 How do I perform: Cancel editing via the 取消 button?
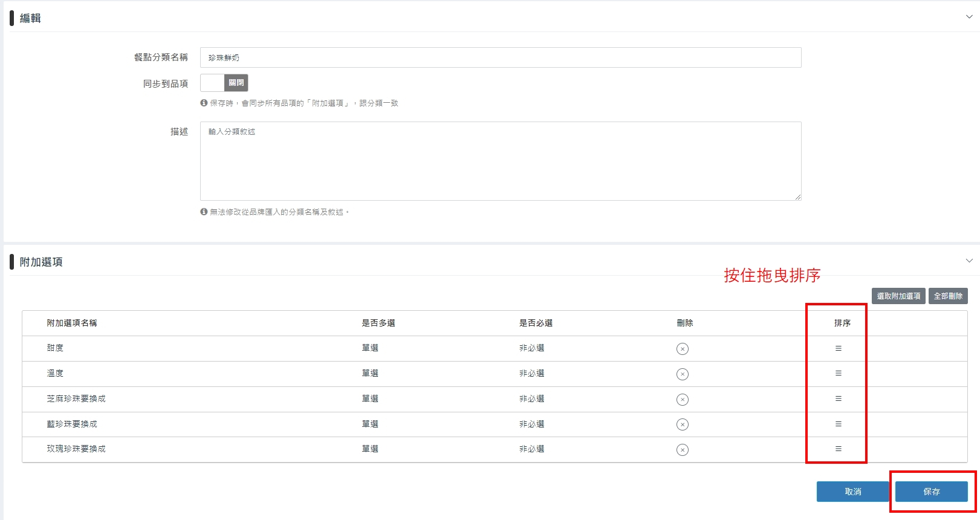[852, 492]
